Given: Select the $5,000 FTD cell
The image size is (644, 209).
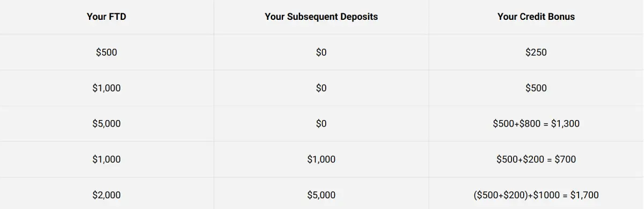Looking at the screenshot, I should coord(106,124).
